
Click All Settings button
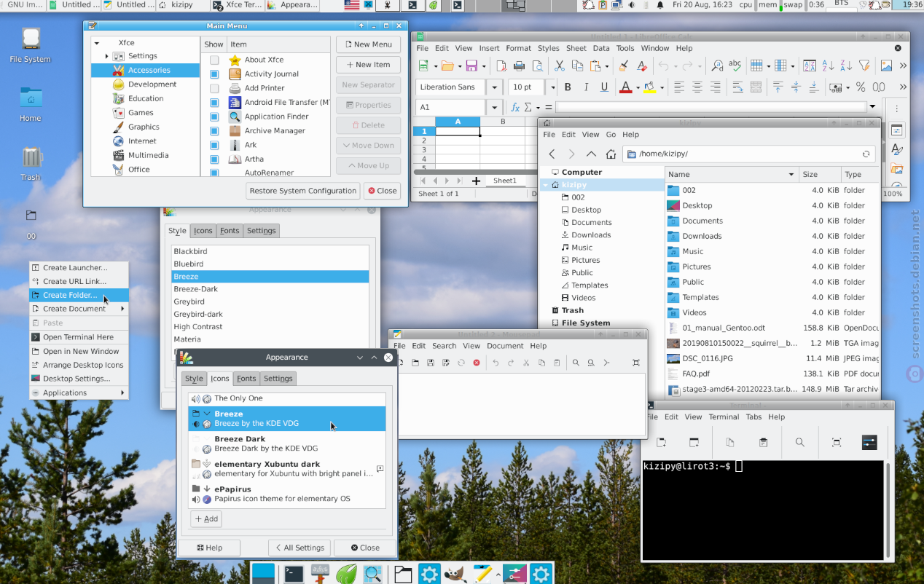pyautogui.click(x=299, y=548)
